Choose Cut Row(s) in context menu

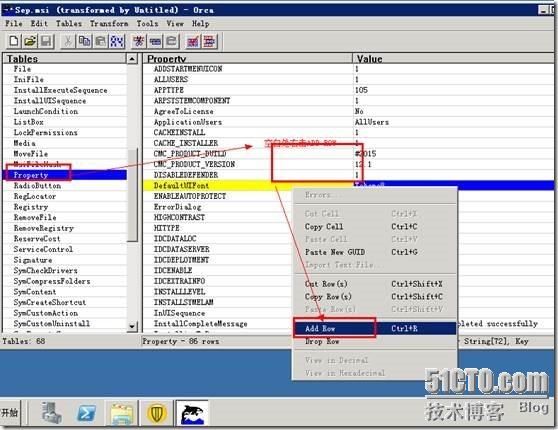click(x=374, y=284)
